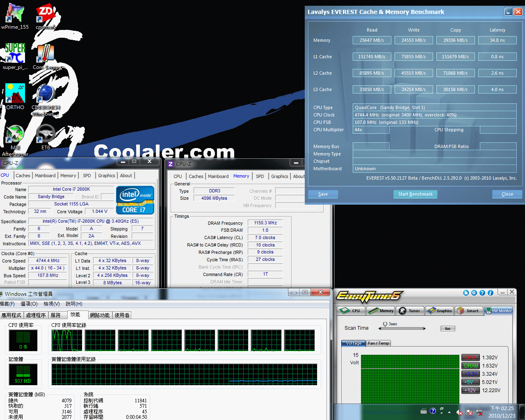Select the Voltage sub-tab in EasyTune6

(x=353, y=343)
